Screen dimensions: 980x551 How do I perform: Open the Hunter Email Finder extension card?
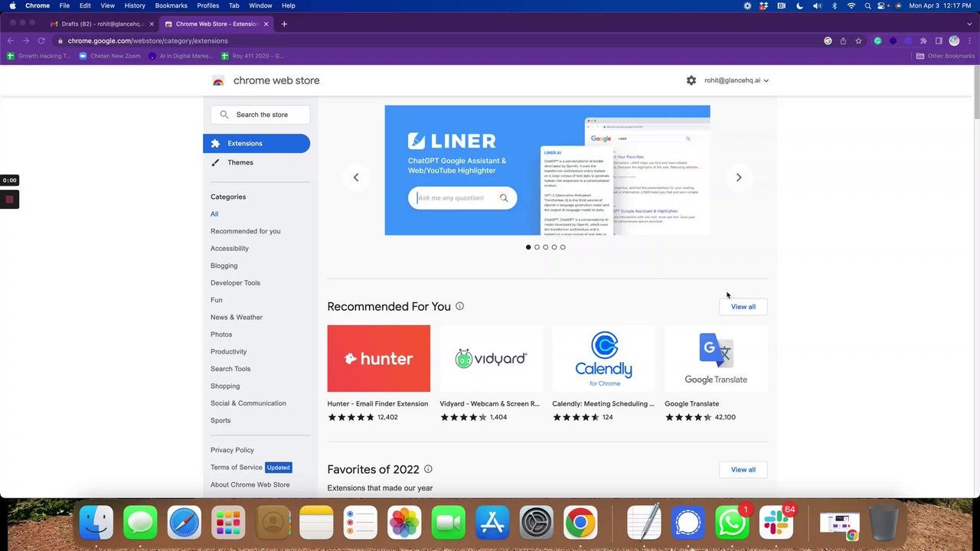pyautogui.click(x=379, y=373)
